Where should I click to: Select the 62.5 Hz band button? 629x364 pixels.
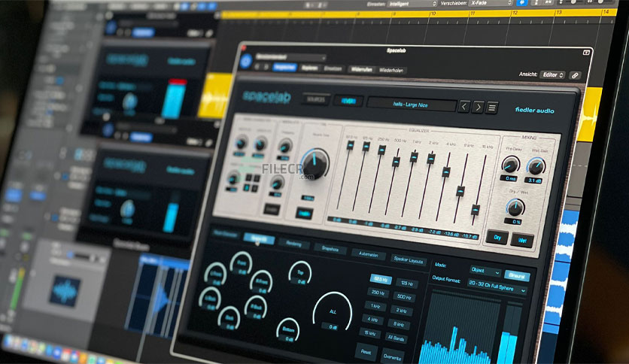click(380, 280)
